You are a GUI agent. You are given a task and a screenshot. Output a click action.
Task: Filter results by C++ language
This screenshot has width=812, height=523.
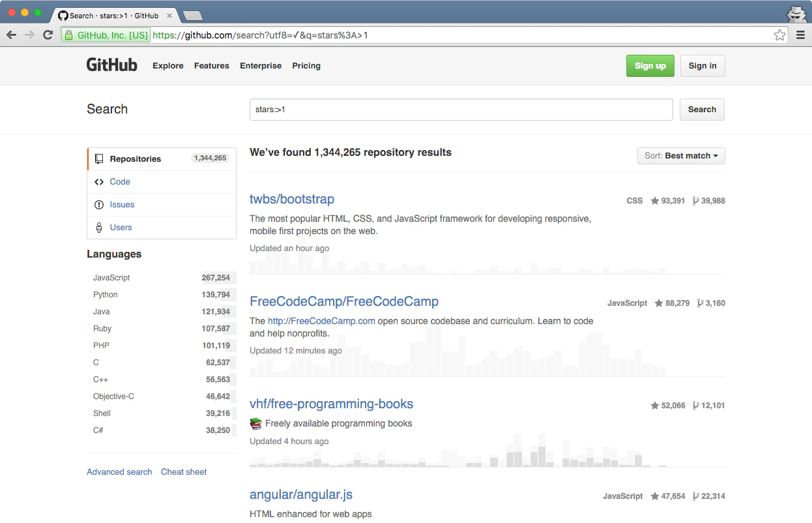click(x=162, y=380)
